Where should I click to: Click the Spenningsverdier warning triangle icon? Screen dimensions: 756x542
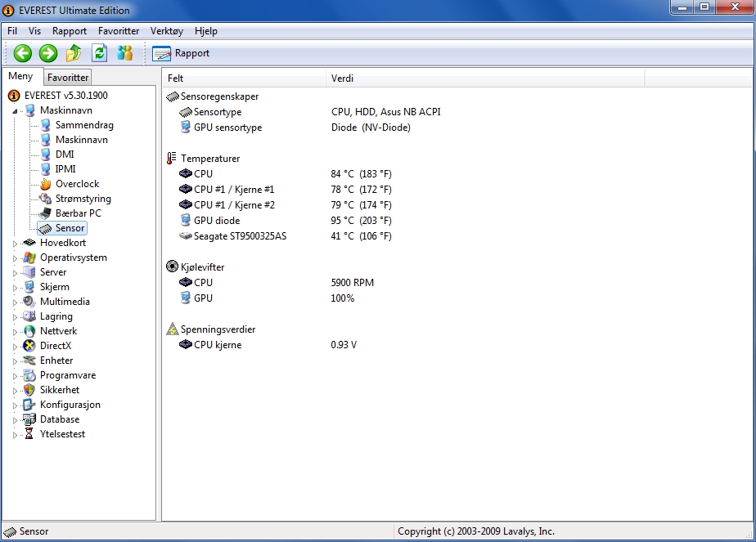point(172,329)
